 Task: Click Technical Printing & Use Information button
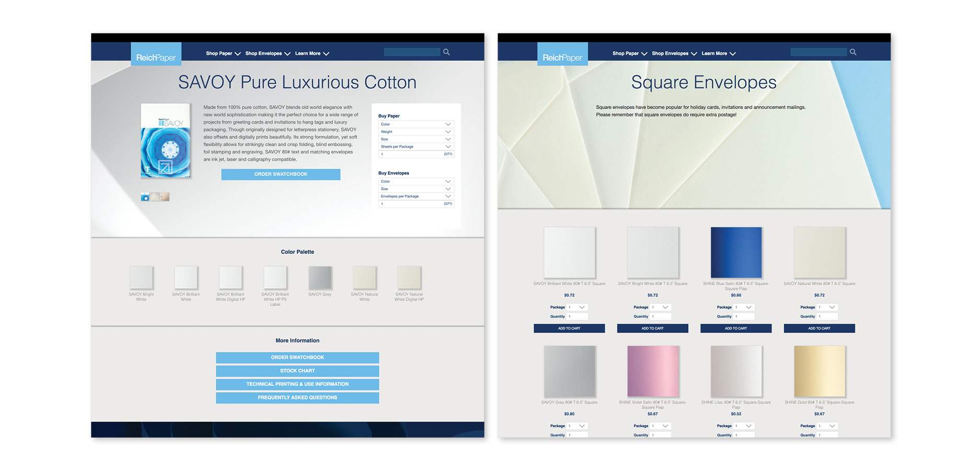pyautogui.click(x=297, y=384)
